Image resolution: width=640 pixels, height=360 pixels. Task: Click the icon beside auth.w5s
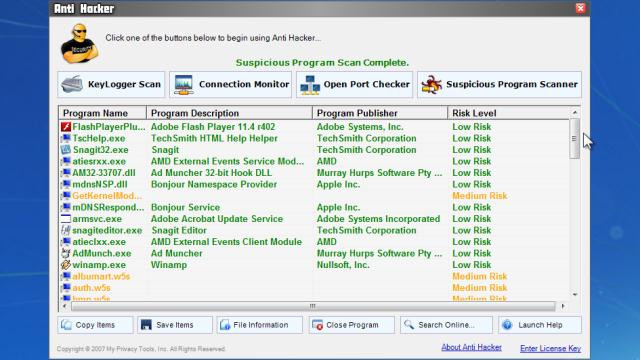pyautogui.click(x=66, y=288)
